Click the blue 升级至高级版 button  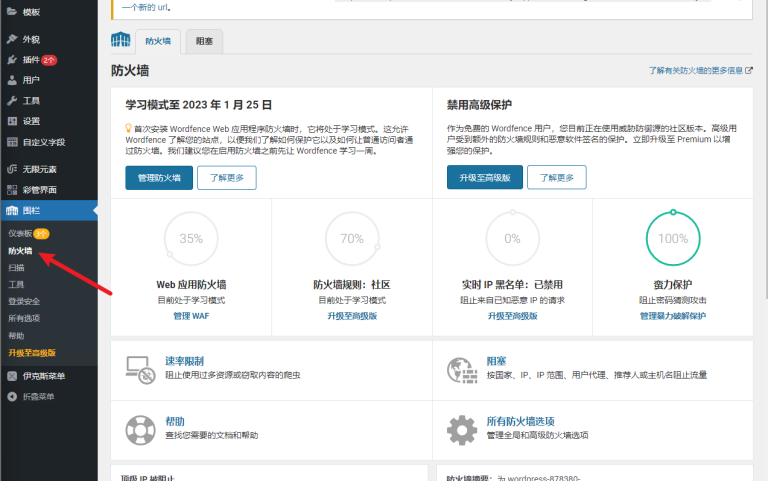coord(485,177)
